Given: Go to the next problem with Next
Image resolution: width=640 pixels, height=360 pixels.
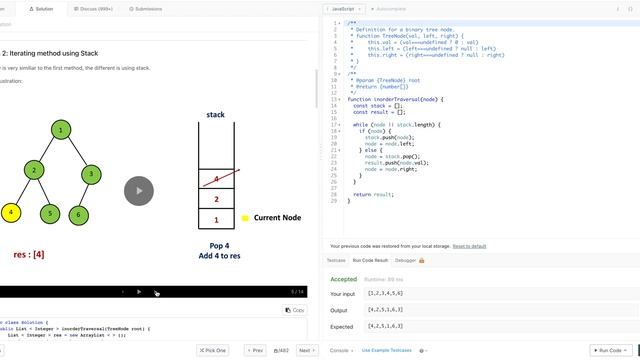Looking at the screenshot, I should [307, 350].
